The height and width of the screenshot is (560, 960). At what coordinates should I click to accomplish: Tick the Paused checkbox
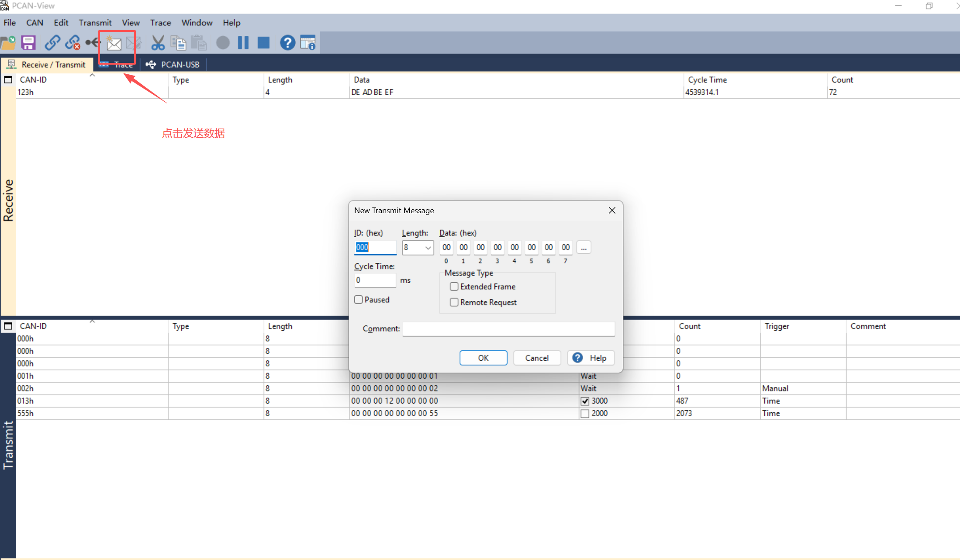coord(359,300)
